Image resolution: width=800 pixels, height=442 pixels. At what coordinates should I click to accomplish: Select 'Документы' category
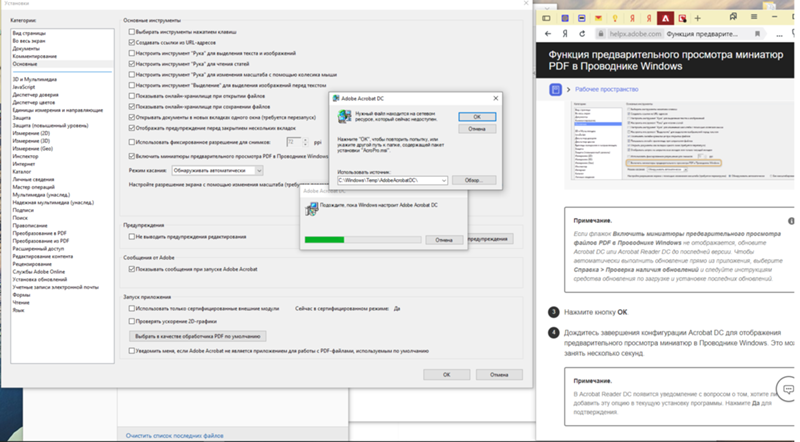pyautogui.click(x=26, y=48)
